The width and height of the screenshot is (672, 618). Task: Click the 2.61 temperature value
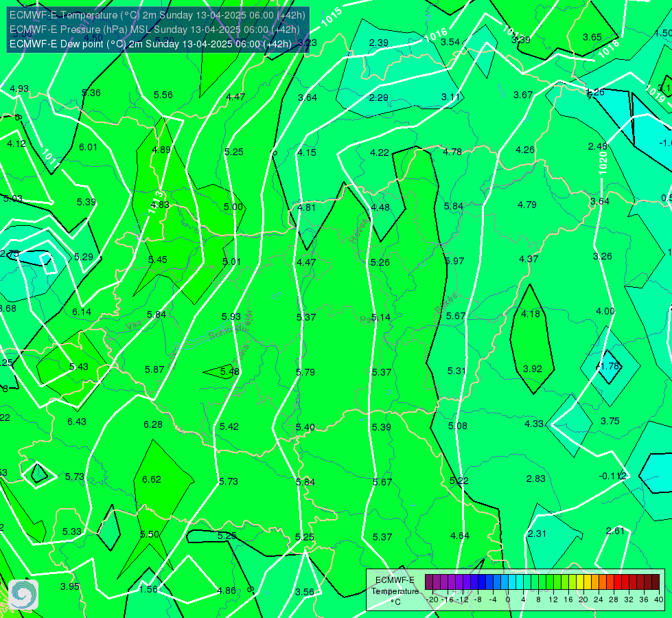616,531
